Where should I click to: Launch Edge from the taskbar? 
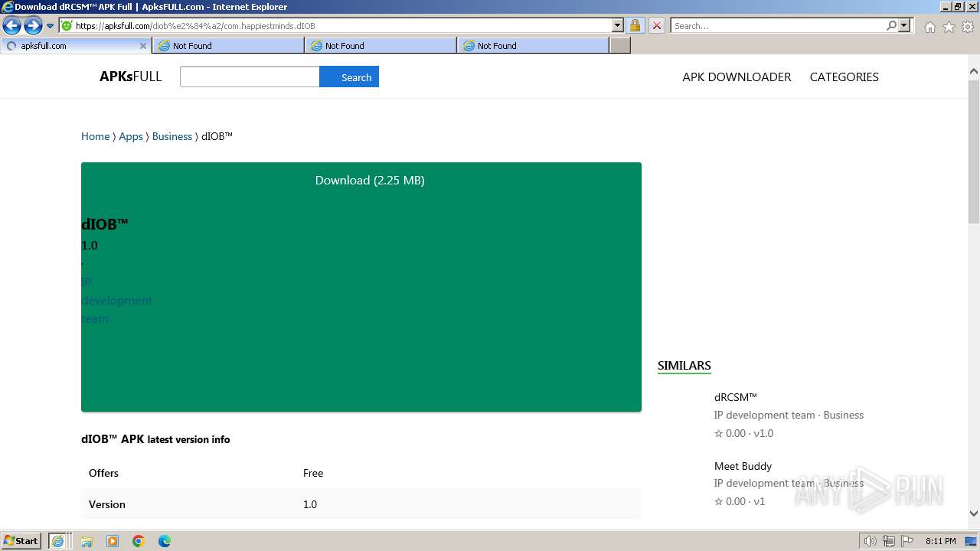tap(165, 541)
